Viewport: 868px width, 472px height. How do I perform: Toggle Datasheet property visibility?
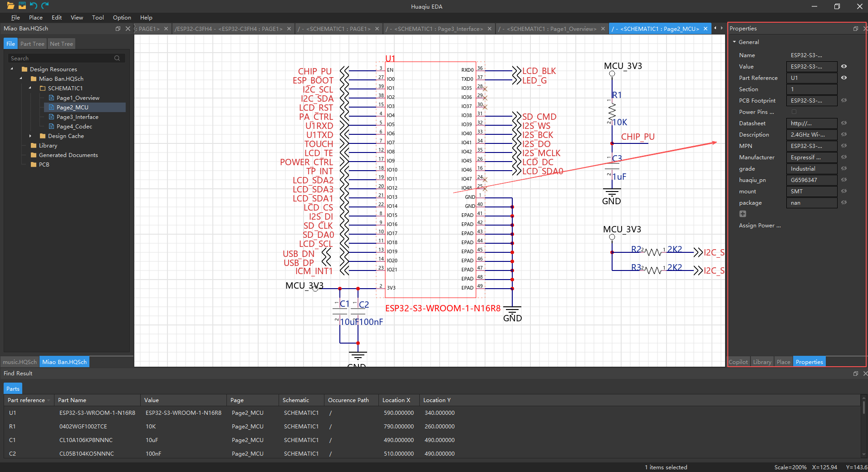coord(844,123)
